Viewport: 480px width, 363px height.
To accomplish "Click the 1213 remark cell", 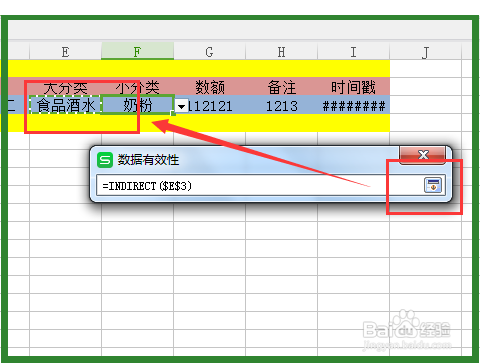I will (x=281, y=106).
